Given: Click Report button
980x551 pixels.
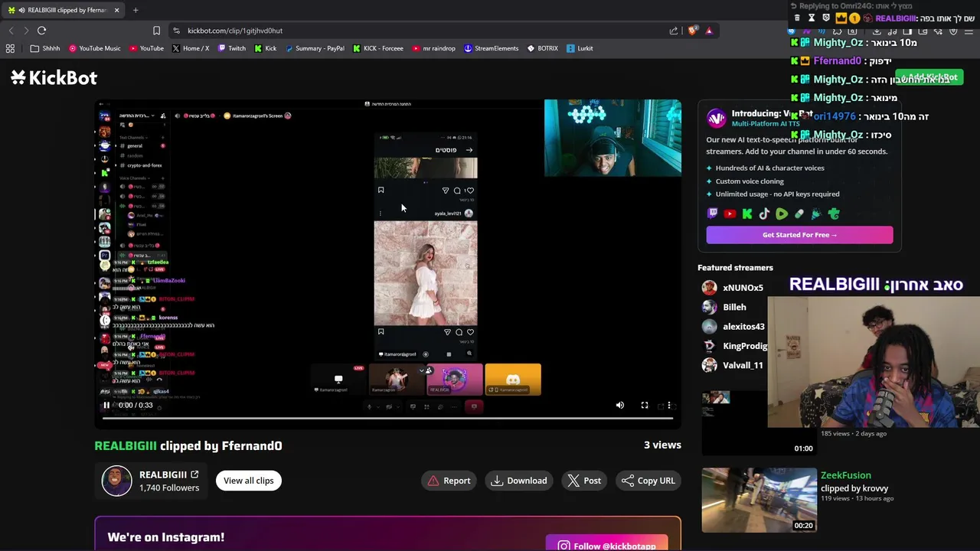Looking at the screenshot, I should (x=449, y=481).
